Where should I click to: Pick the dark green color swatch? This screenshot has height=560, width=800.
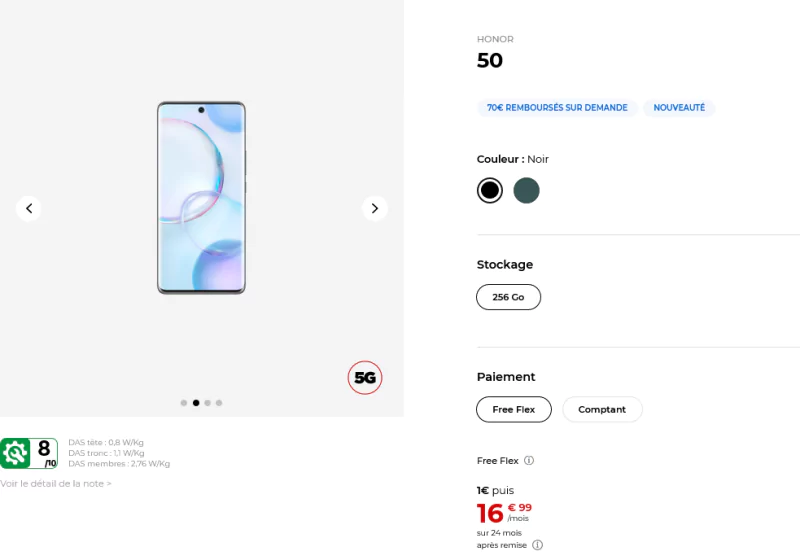click(x=526, y=190)
